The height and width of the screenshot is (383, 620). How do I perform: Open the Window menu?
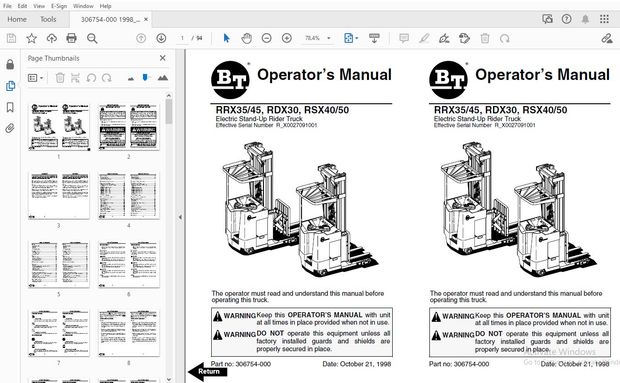pyautogui.click(x=83, y=6)
